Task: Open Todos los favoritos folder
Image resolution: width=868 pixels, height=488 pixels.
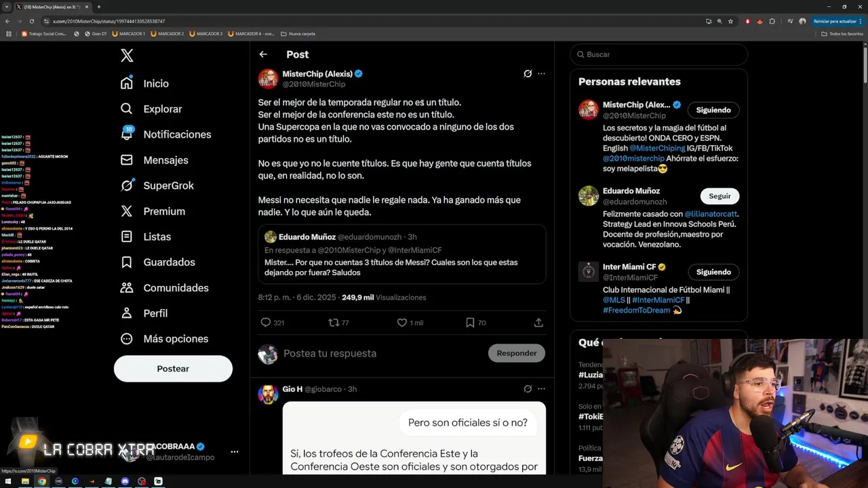Action: 842,33
